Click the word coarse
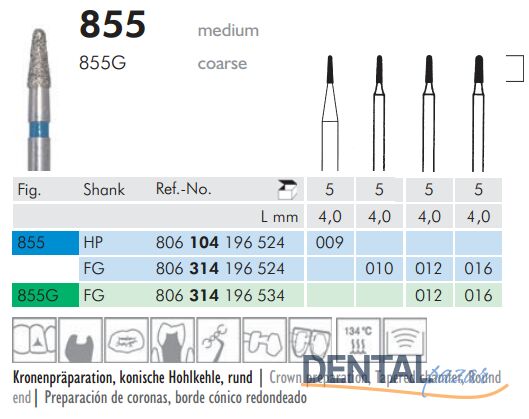Screen dimensions: 529x419 (222, 63)
